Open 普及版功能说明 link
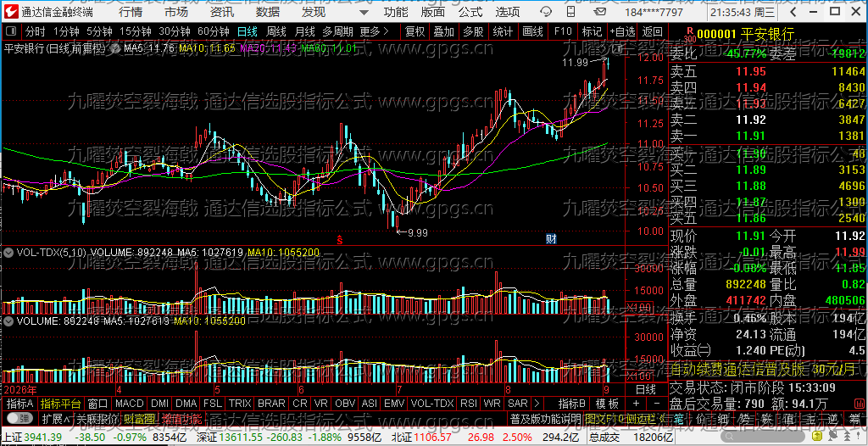The width and height of the screenshot is (868, 446). (545, 418)
